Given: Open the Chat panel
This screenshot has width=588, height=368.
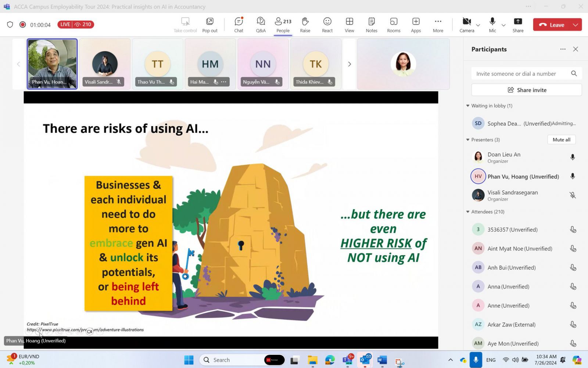Looking at the screenshot, I should [x=239, y=25].
